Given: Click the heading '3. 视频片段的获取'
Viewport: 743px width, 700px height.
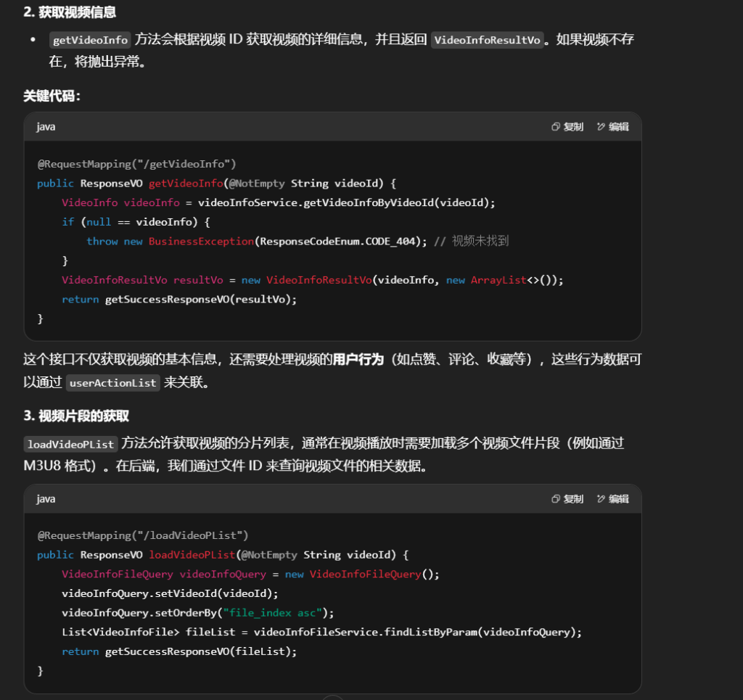Looking at the screenshot, I should tap(76, 416).
